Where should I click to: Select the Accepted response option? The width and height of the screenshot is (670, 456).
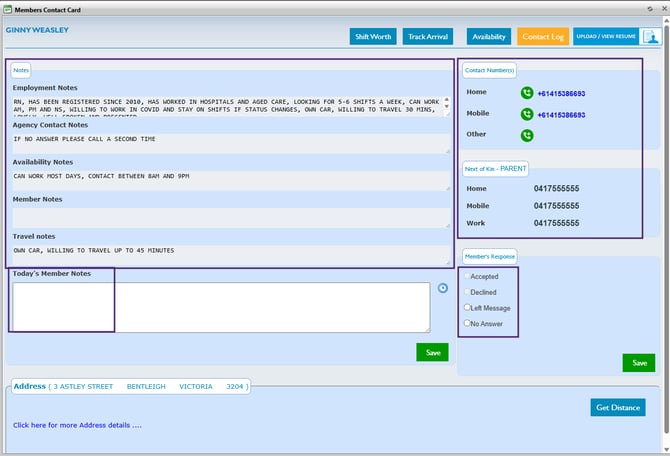[x=466, y=276]
